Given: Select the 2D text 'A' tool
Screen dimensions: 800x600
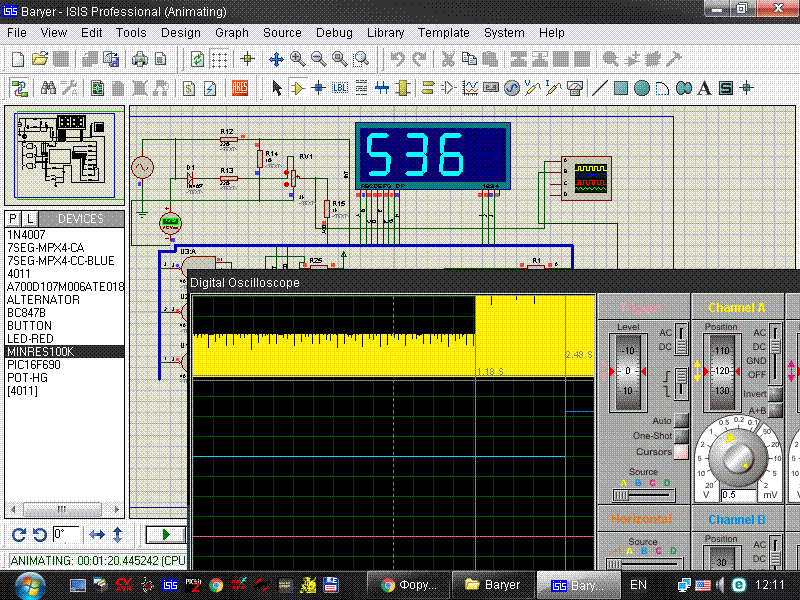Looking at the screenshot, I should (704, 88).
